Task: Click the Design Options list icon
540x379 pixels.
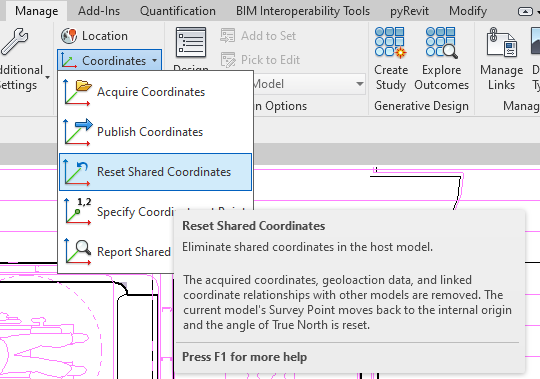Action: point(191,42)
